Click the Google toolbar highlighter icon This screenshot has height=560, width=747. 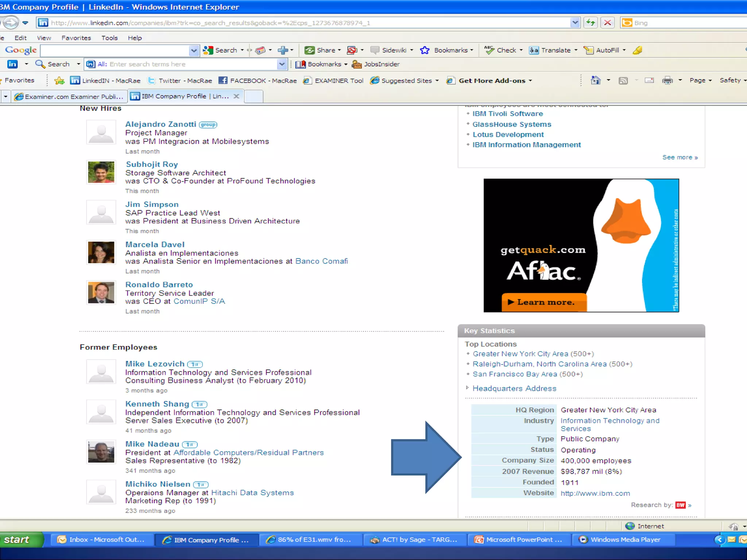pyautogui.click(x=638, y=50)
